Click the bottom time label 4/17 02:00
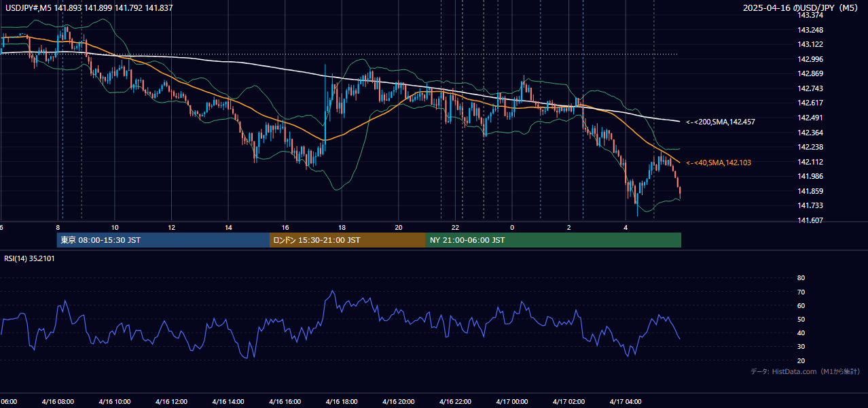The height and width of the screenshot is (408, 868). point(568,402)
